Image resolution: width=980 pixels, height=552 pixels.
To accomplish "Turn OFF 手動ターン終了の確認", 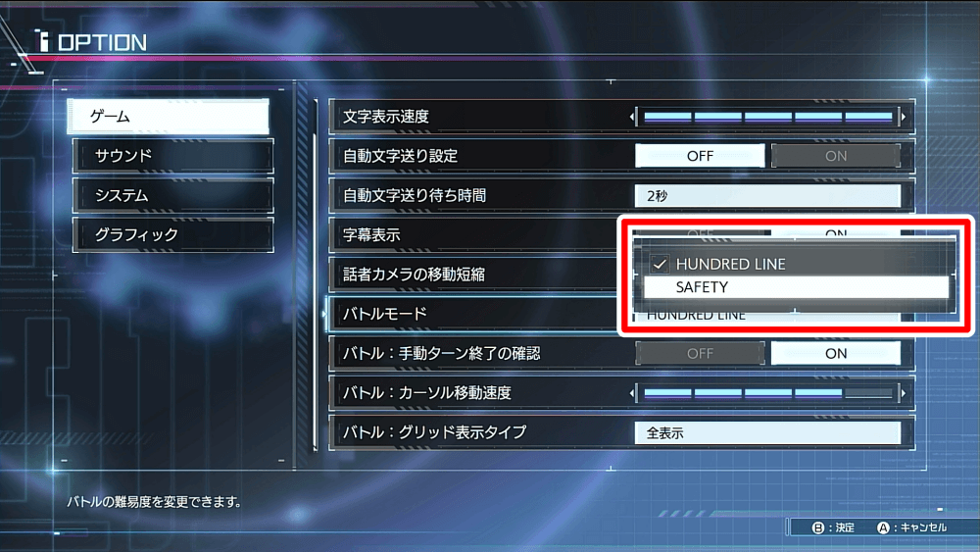I will pos(700,353).
